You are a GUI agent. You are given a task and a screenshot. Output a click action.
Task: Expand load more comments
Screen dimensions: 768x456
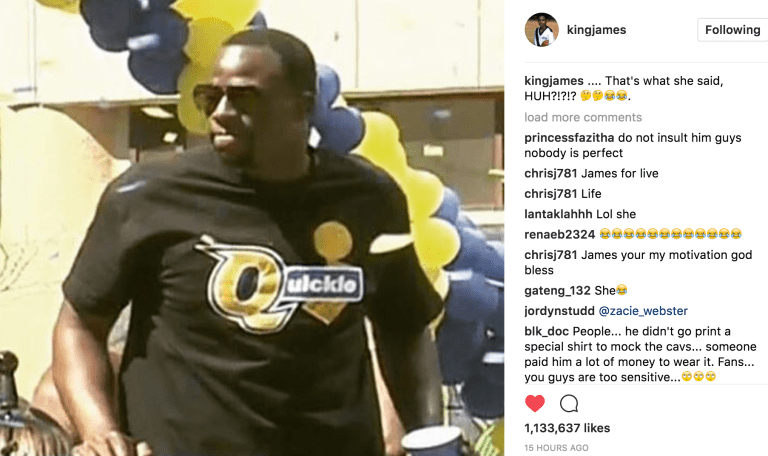583,118
